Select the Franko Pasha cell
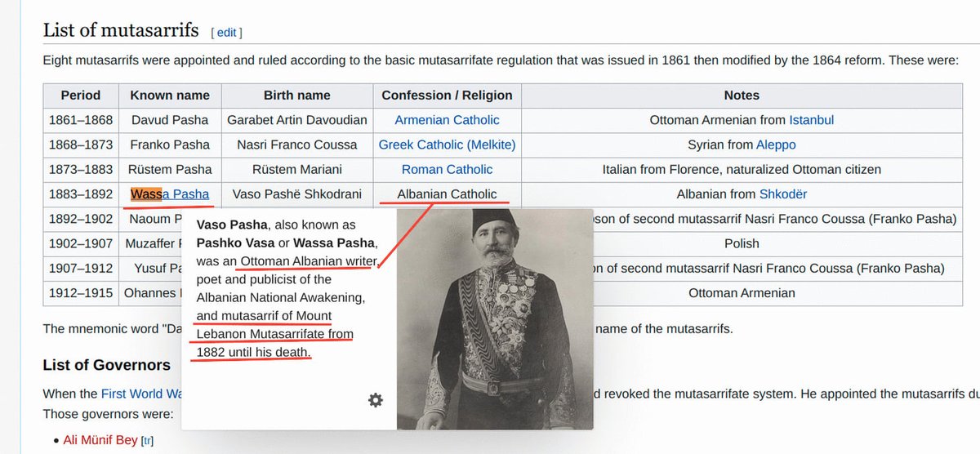This screenshot has height=454, width=980. click(170, 145)
